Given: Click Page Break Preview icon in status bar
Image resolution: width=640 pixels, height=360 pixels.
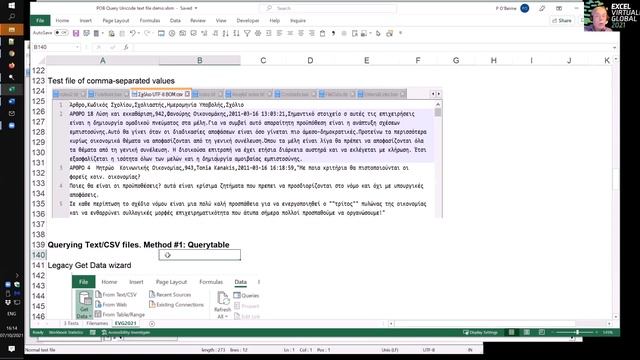Looking at the screenshot, I should (542, 332).
